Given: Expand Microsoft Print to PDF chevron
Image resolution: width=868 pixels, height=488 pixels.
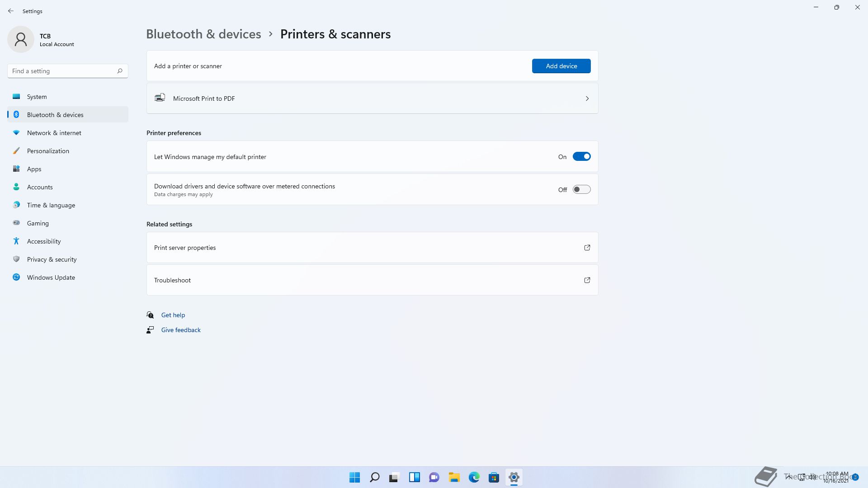Looking at the screenshot, I should pyautogui.click(x=587, y=99).
